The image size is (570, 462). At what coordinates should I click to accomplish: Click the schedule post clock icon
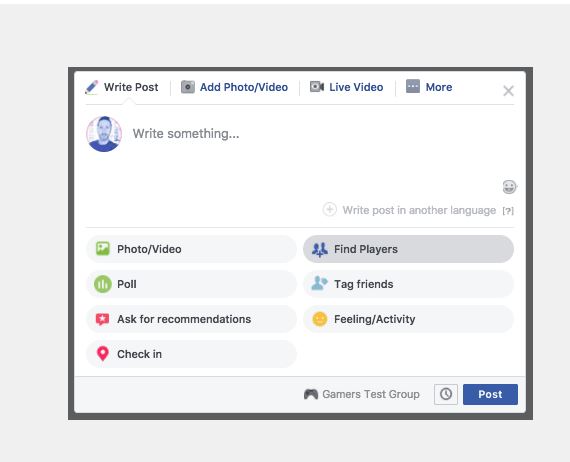click(446, 394)
